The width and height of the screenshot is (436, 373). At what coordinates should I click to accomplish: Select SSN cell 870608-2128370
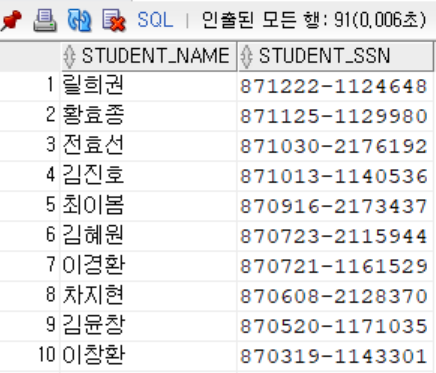tap(335, 296)
